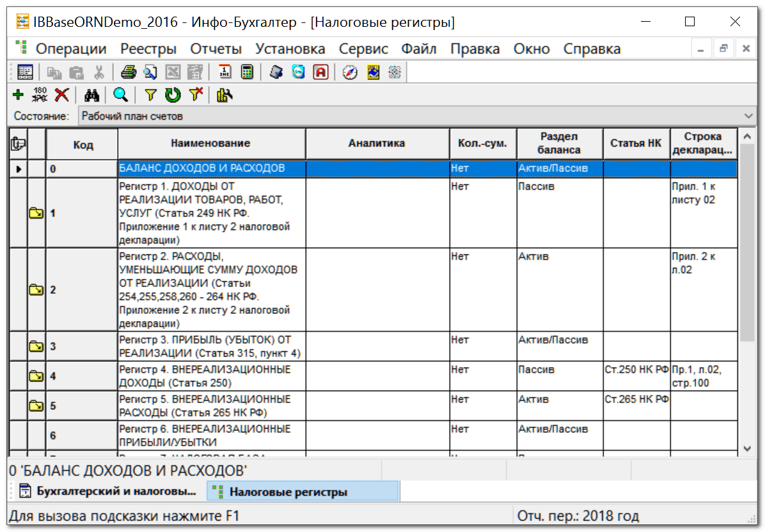Viewport: 765px width, 532px height.
Task: Click the Статья НК column header
Action: 636,143
